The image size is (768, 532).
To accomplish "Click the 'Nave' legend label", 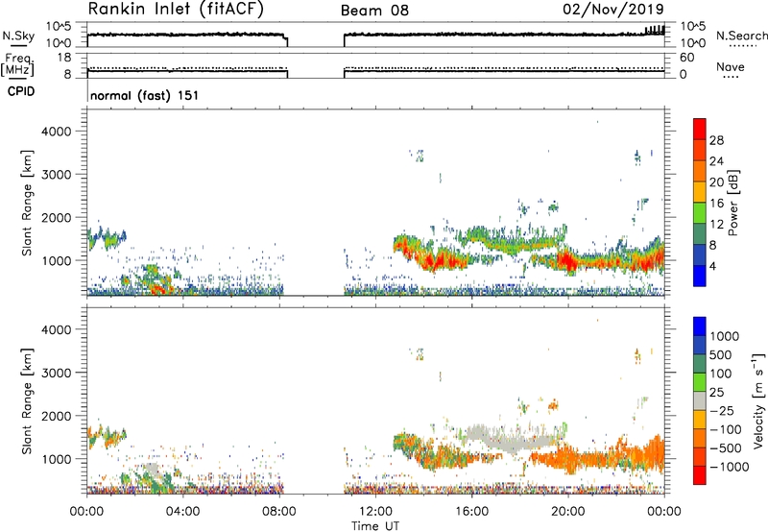I will click(731, 67).
